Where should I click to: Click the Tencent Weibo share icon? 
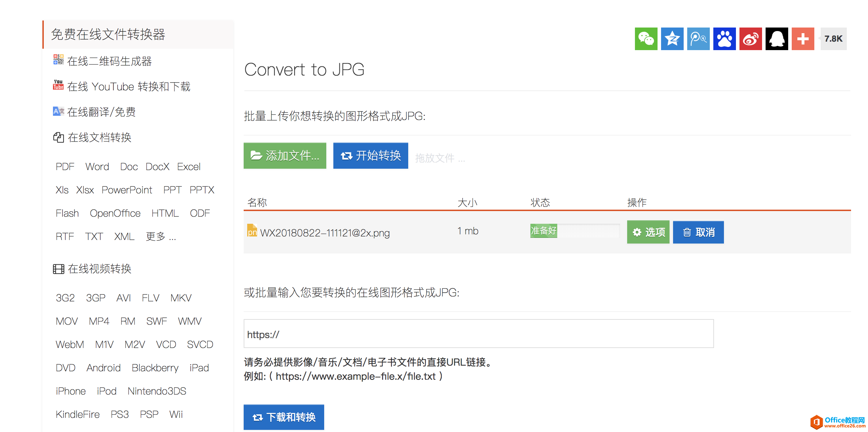698,39
